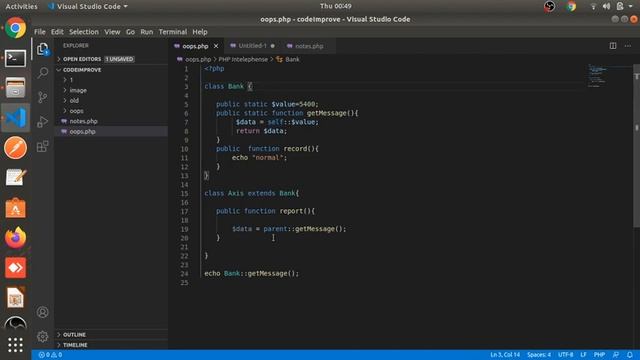Open the Explorer view in activity bar
Viewport: 640px width, 360px height.
[x=42, y=49]
